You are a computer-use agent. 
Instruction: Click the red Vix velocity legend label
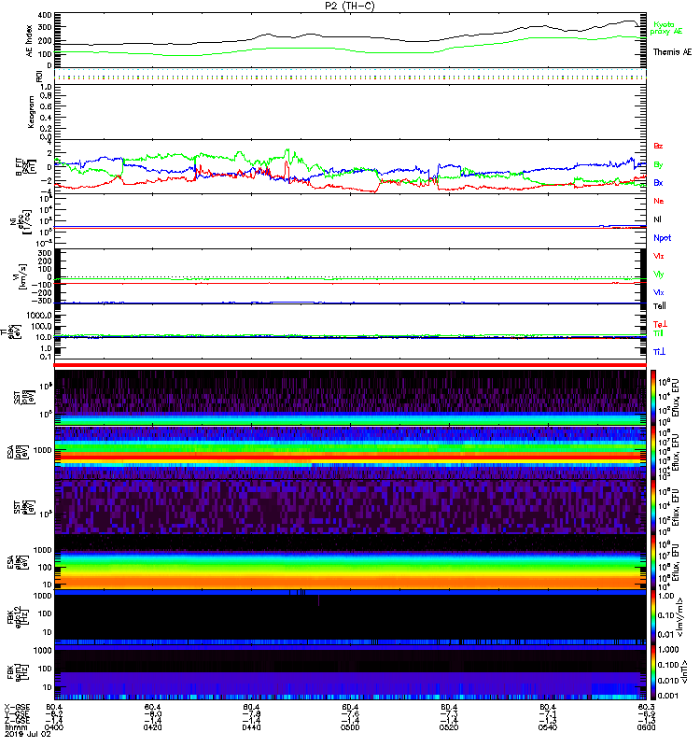click(659, 256)
